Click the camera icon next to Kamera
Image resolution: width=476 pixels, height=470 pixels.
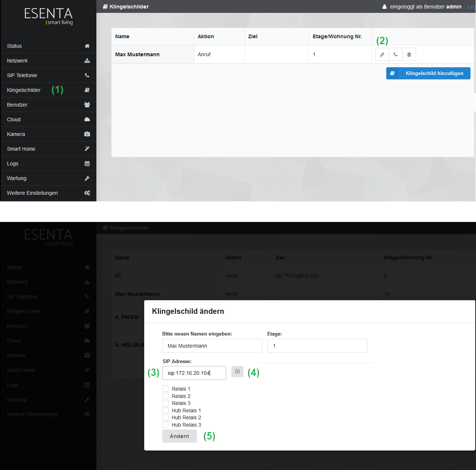coord(87,134)
